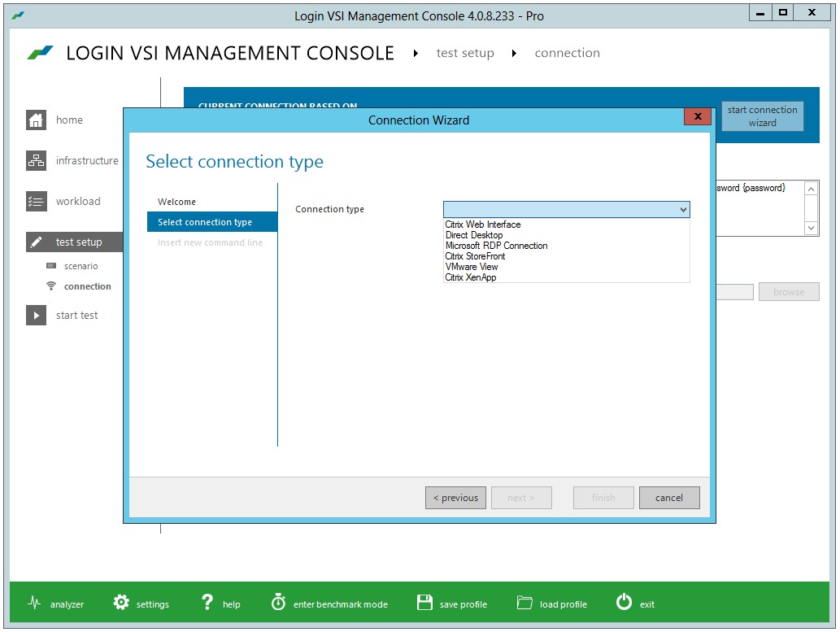Click the help label in bottom bar
The image size is (840, 632).
[232, 604]
